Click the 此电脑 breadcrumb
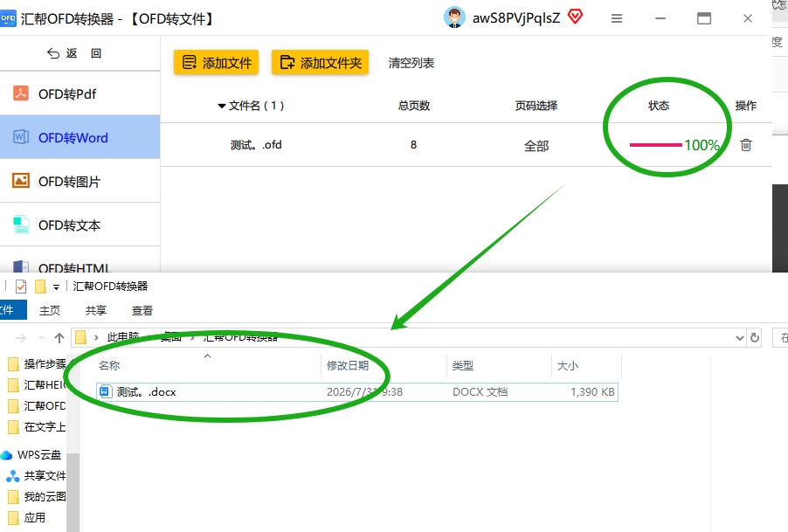This screenshot has width=788, height=532. click(x=122, y=337)
